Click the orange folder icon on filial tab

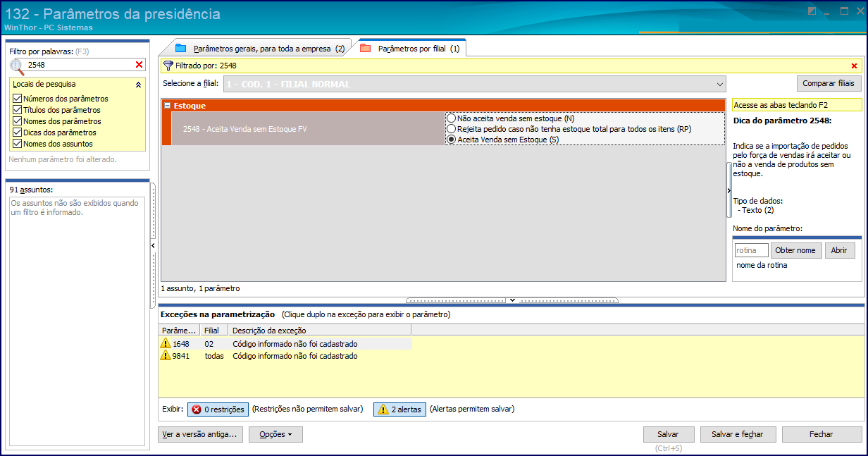[x=365, y=49]
